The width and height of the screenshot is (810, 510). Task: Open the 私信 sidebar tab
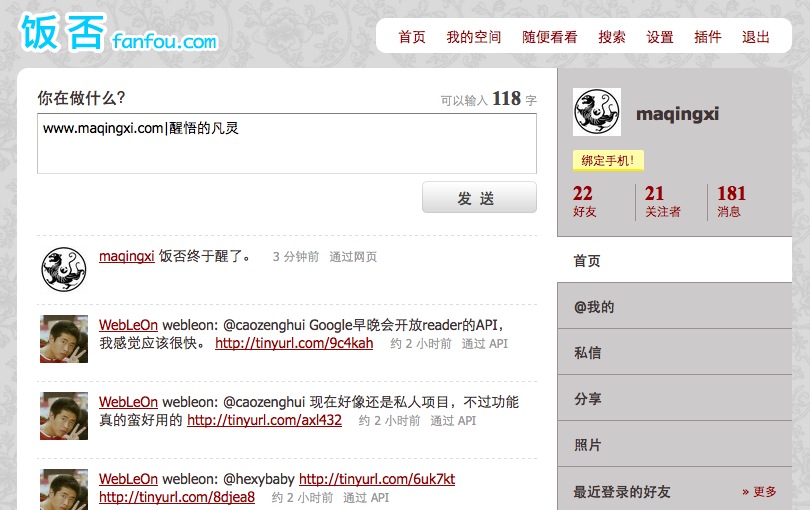point(674,352)
